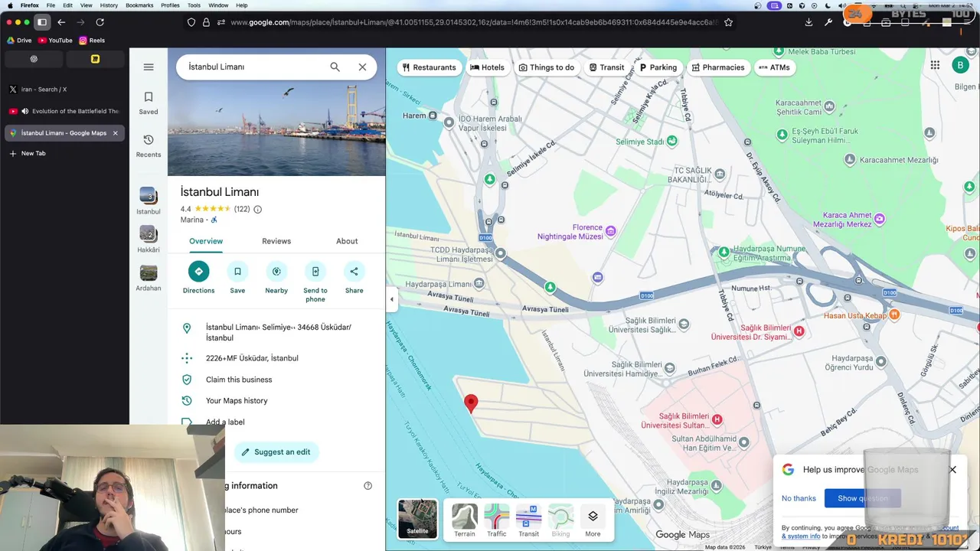Enable the Biking layer
Viewport: 980px width, 551px height.
[x=560, y=520]
